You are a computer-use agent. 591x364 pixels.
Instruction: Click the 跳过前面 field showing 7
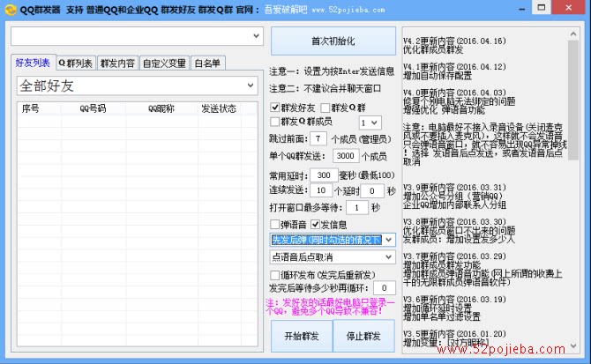(x=318, y=138)
